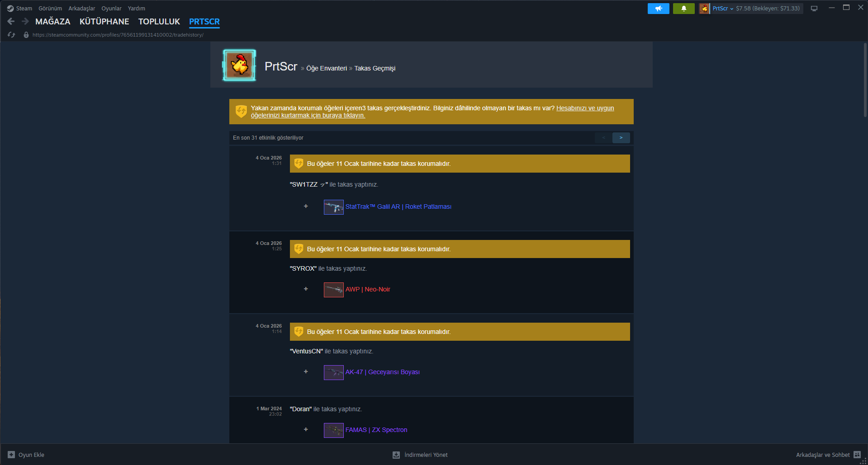The width and height of the screenshot is (868, 465).
Task: Go to the next page of trade history
Action: 621,138
